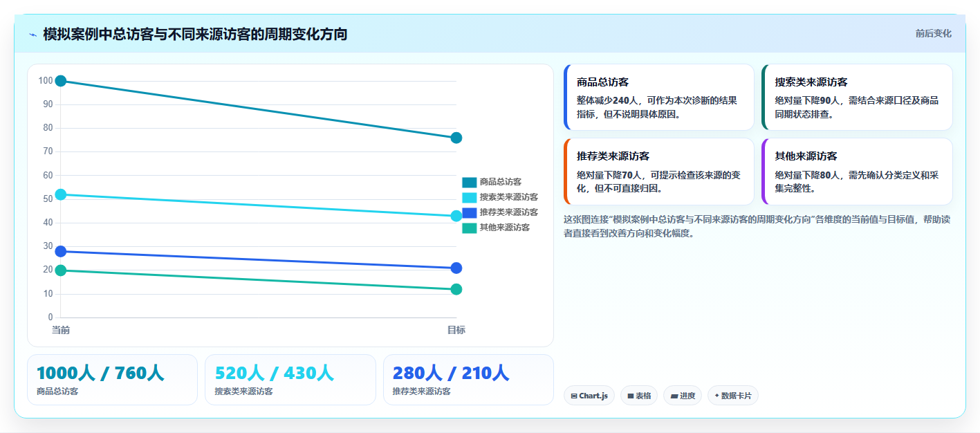The height and width of the screenshot is (433, 980).
Task: Toggle 其他来源访客 legend color box
Action: (470, 228)
